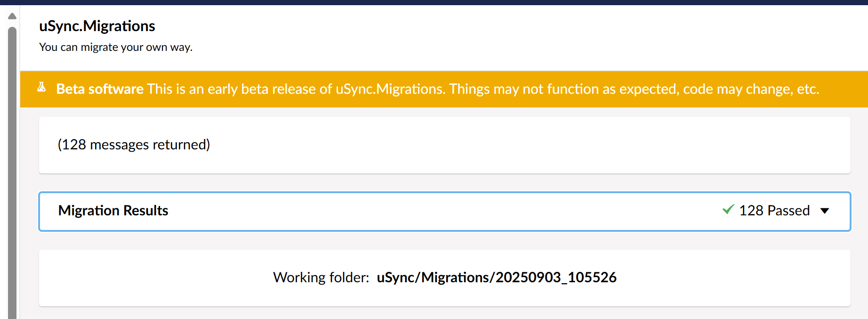Click blank white header area right of title
The width and height of the screenshot is (868, 319).
point(518,35)
